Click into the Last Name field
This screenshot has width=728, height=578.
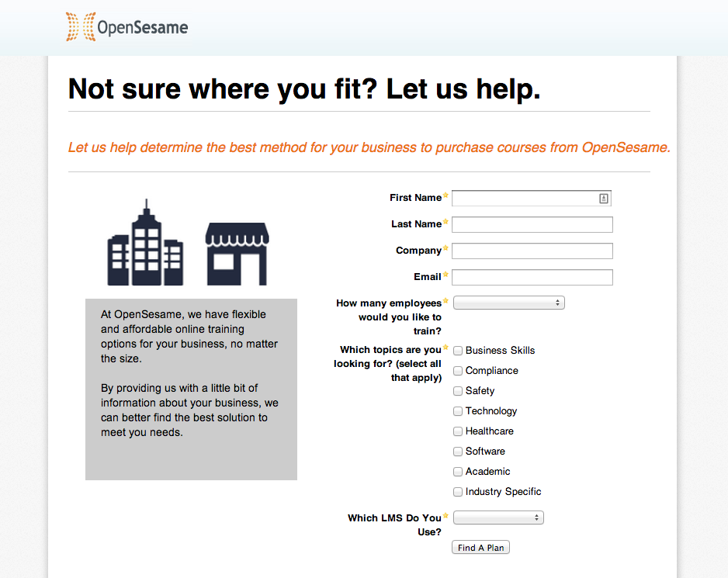pos(532,225)
